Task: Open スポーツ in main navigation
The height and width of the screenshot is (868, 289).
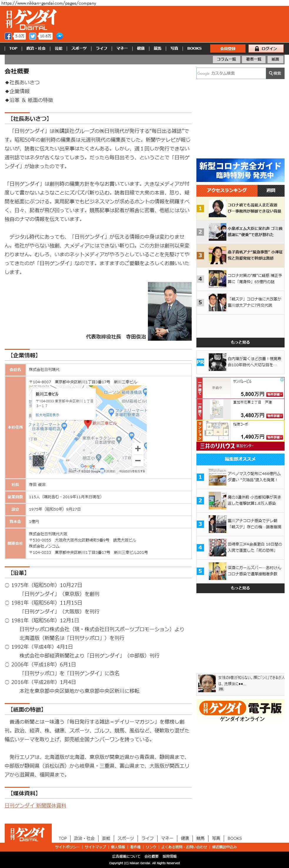Action: (79, 48)
